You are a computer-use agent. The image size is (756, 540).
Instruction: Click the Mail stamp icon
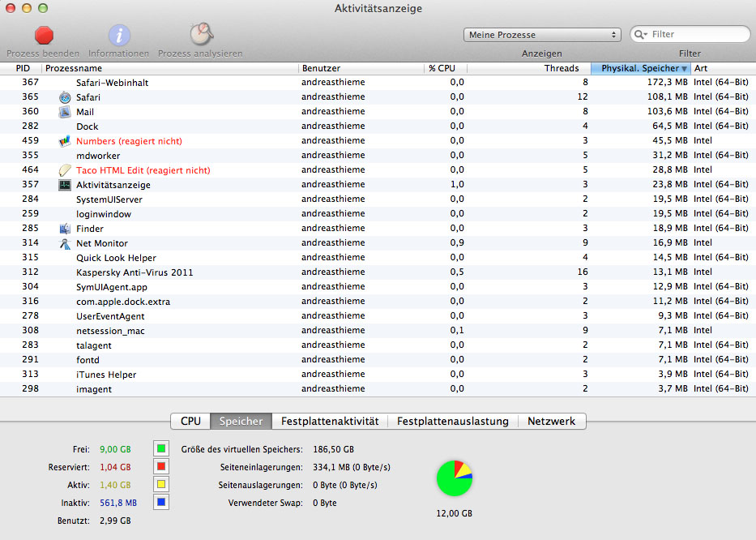click(x=65, y=112)
